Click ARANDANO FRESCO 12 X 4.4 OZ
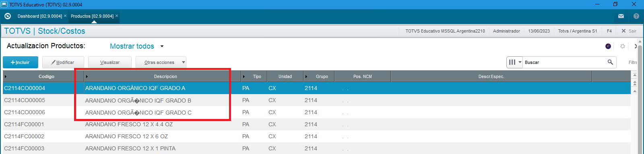The width and height of the screenshot is (644, 154). pyautogui.click(x=129, y=124)
